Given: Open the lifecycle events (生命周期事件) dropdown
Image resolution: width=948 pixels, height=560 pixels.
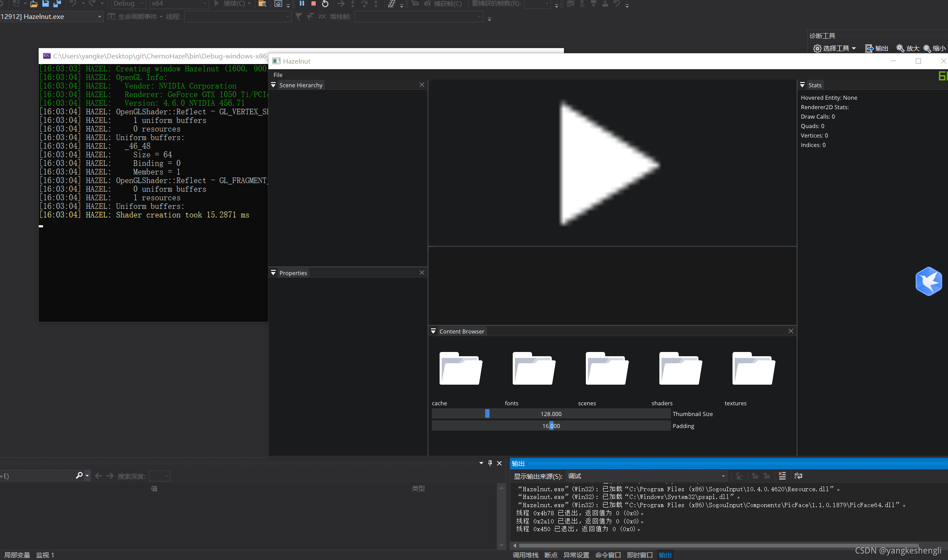Looking at the screenshot, I should click(x=135, y=16).
